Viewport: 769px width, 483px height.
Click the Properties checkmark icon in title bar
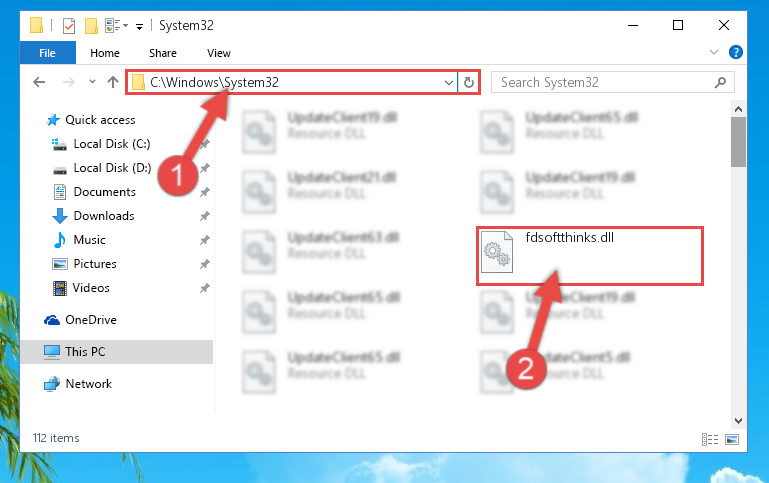pos(69,25)
